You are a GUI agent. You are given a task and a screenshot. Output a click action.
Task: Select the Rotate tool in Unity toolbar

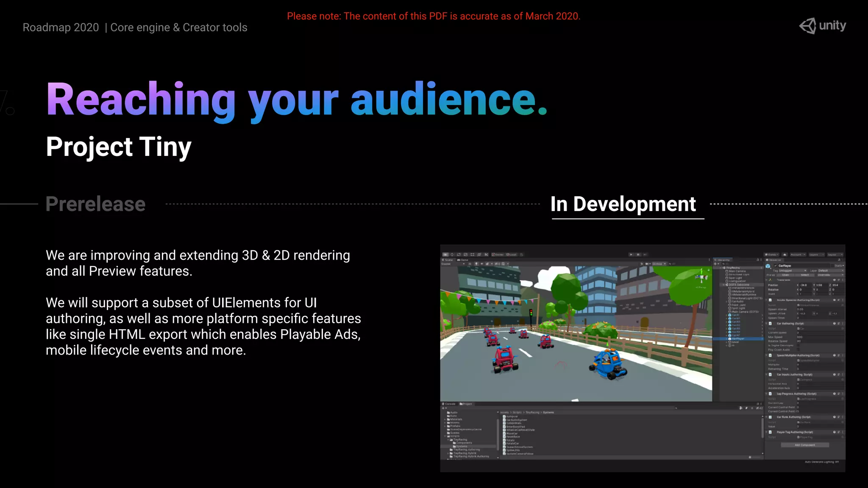coord(459,255)
